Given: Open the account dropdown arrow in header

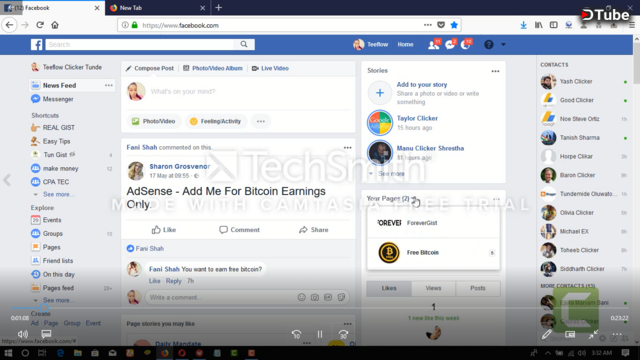Looking at the screenshot, I should coord(503,44).
